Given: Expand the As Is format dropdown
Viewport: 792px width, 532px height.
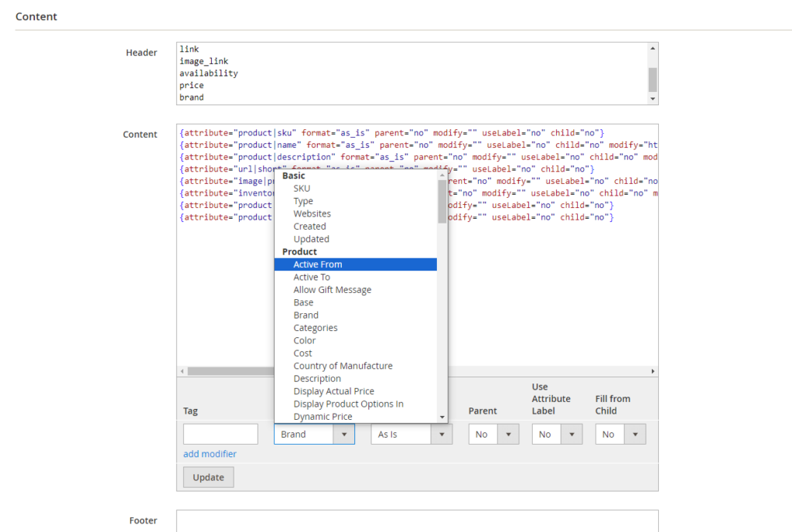Looking at the screenshot, I should point(411,435).
